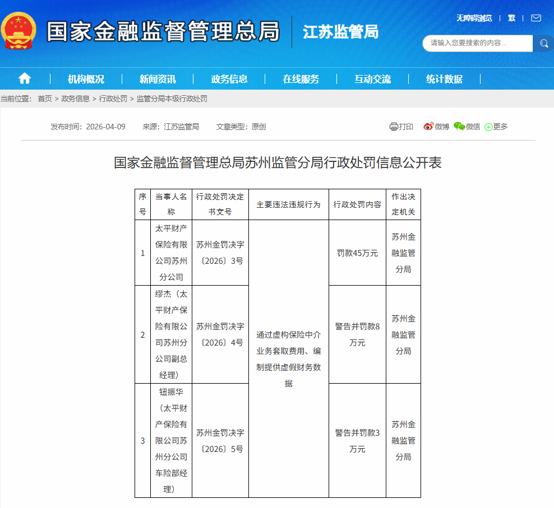Switch to traditional Chinese with 繁 link

coord(511,18)
